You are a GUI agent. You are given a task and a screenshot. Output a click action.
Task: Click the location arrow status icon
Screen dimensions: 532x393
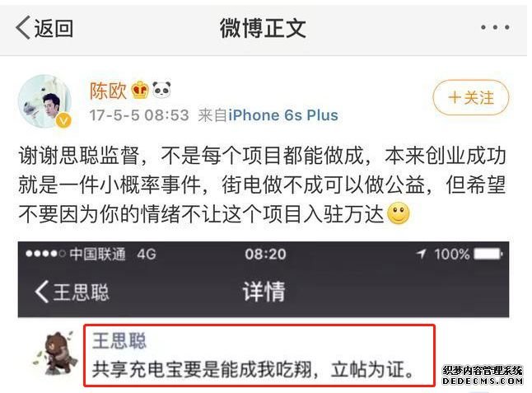pyautogui.click(x=421, y=254)
